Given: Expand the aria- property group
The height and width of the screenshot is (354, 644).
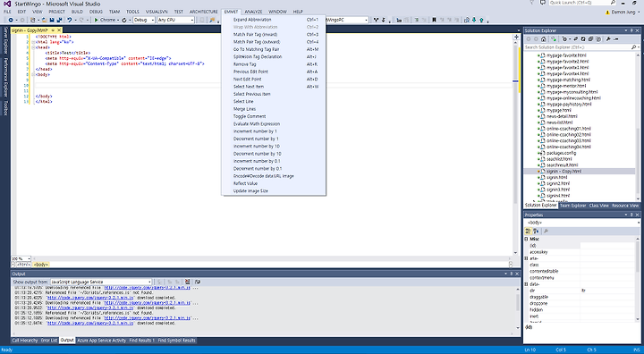Looking at the screenshot, I should point(527,258).
